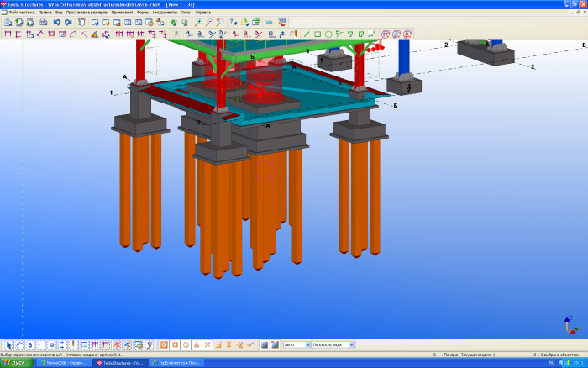Click the horizontal dimension tool icon
The width and height of the screenshot is (588, 368).
point(8,34)
